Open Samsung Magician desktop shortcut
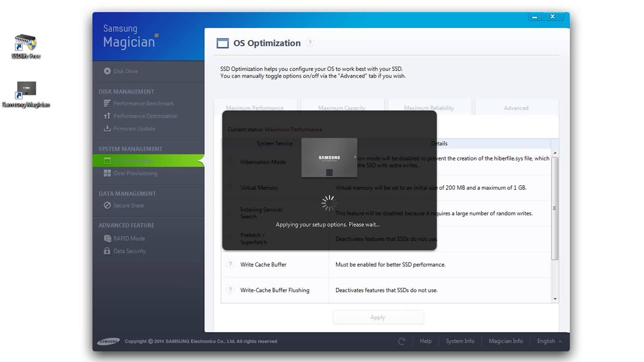 click(26, 95)
